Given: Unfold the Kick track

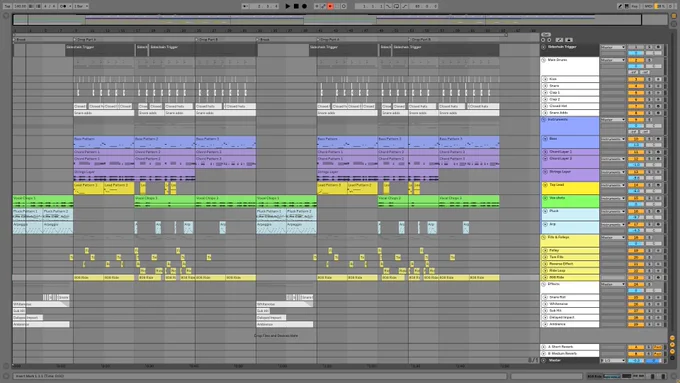Looking at the screenshot, I should [546, 79].
